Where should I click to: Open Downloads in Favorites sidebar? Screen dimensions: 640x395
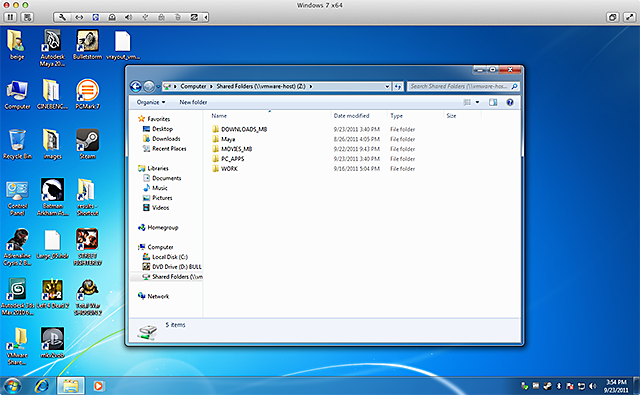click(x=162, y=139)
